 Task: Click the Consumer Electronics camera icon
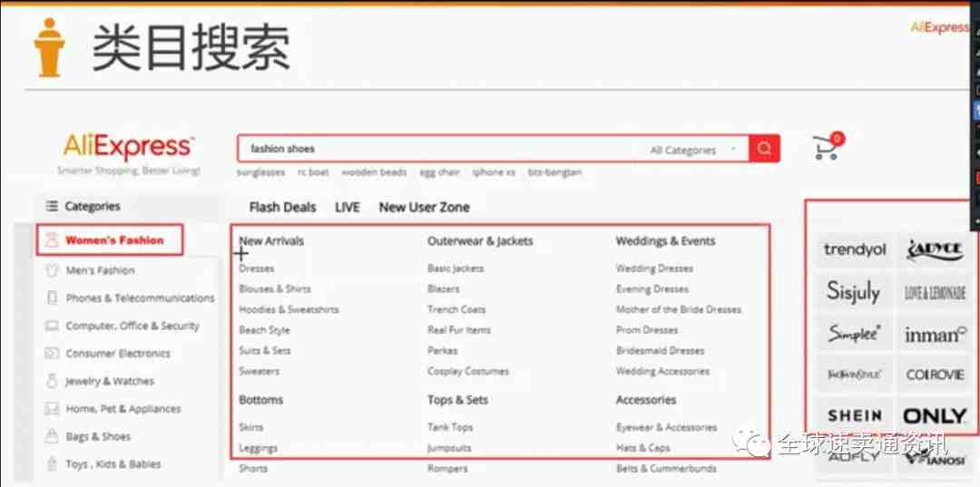pyautogui.click(x=53, y=354)
